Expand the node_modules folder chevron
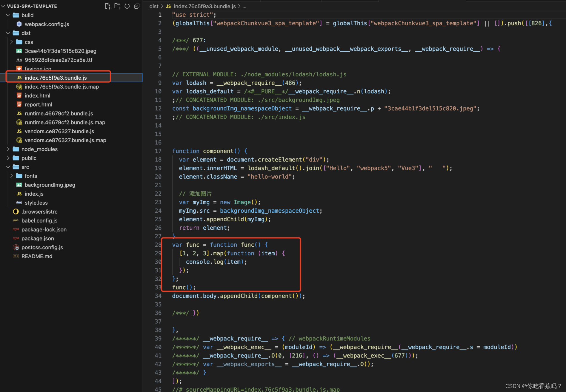566x392 pixels. (8, 149)
